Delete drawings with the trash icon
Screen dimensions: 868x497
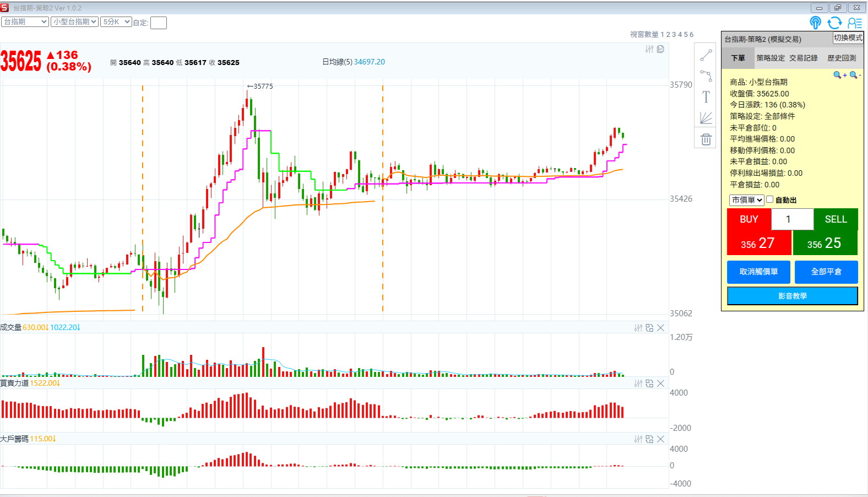(x=706, y=139)
